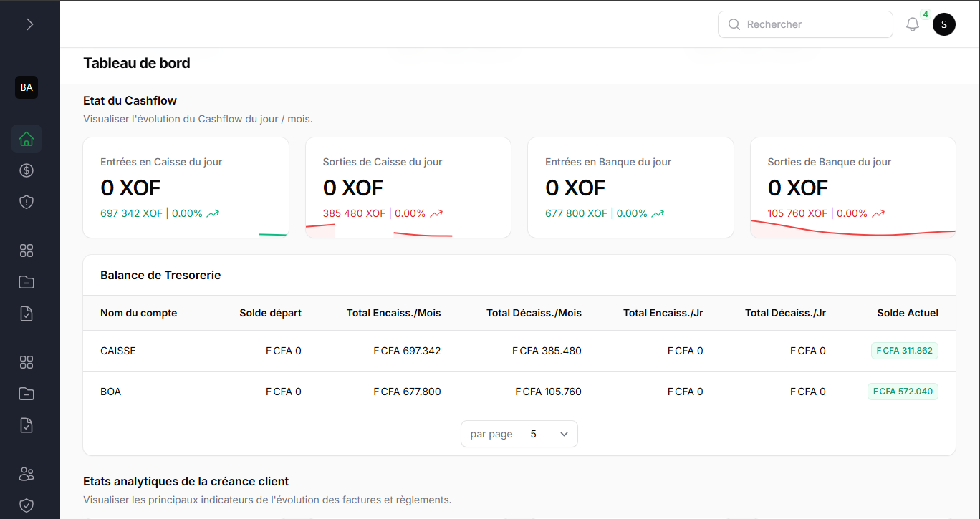Expand the sidebar with the chevron arrow
The height and width of the screenshot is (519, 980).
tap(29, 24)
